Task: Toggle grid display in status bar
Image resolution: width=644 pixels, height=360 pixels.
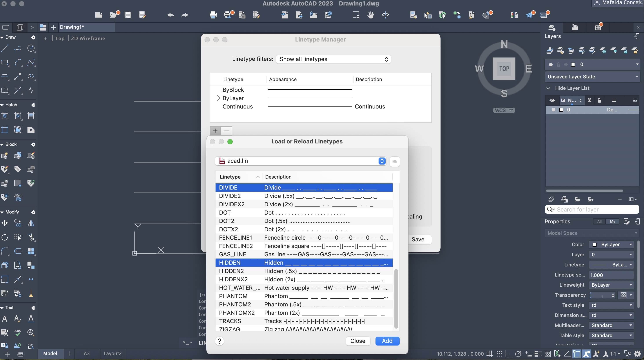Action: tap(490, 354)
